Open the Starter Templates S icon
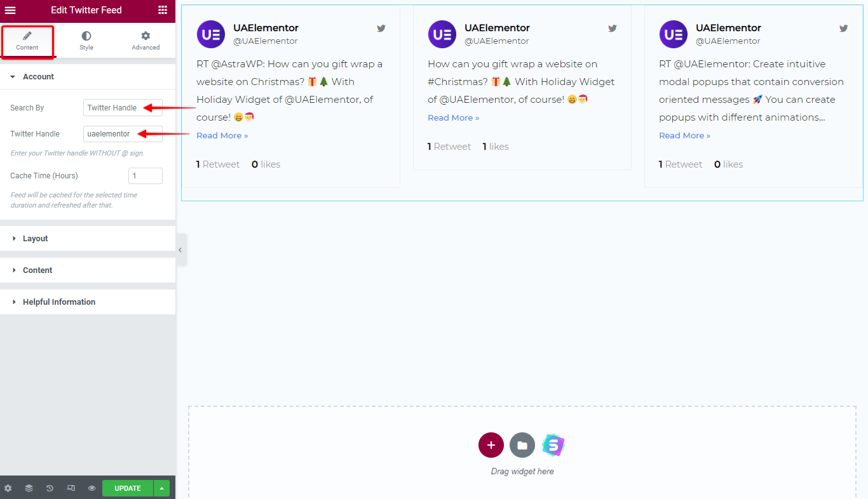This screenshot has width=868, height=499. pyautogui.click(x=553, y=446)
